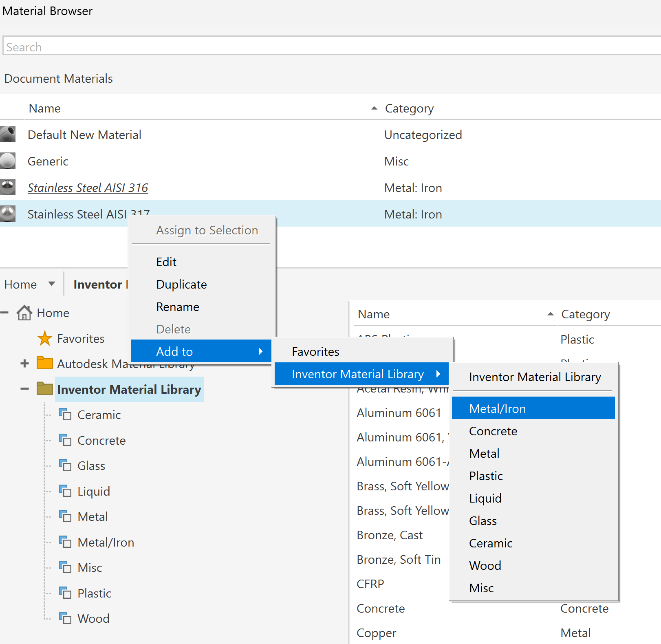Click the Stainless Steel AISI 316 thumbnail
This screenshot has width=661, height=644.
[x=8, y=187]
